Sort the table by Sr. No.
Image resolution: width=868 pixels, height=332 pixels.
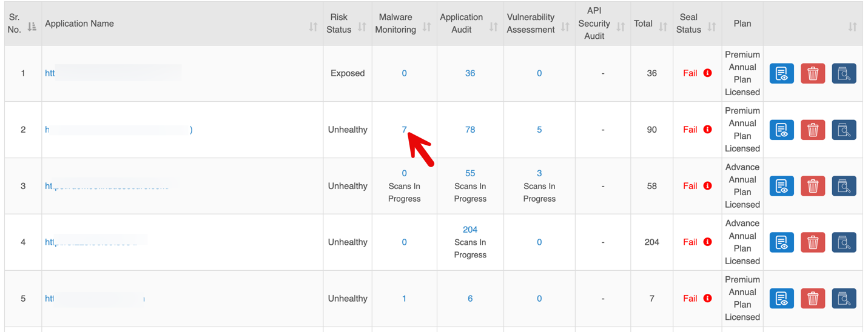(x=32, y=27)
